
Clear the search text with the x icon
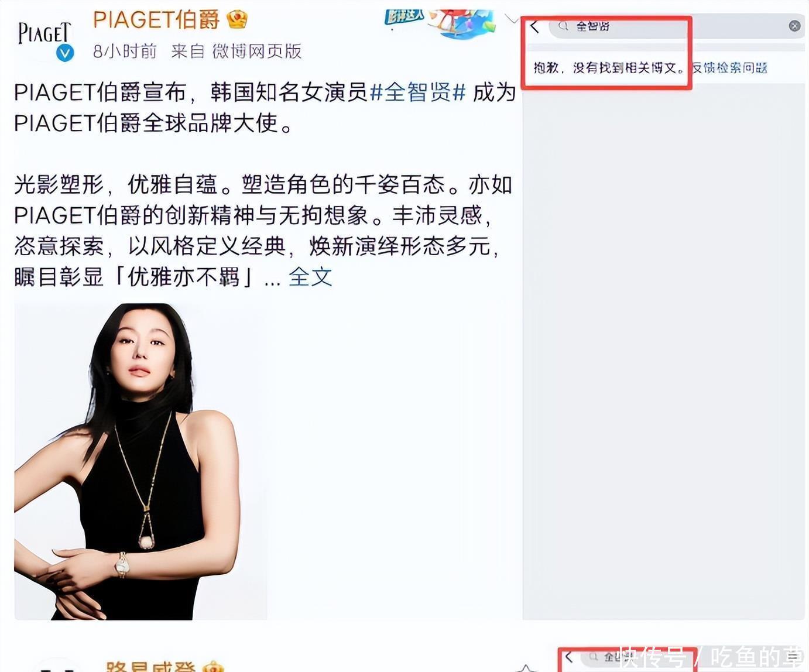point(794,26)
